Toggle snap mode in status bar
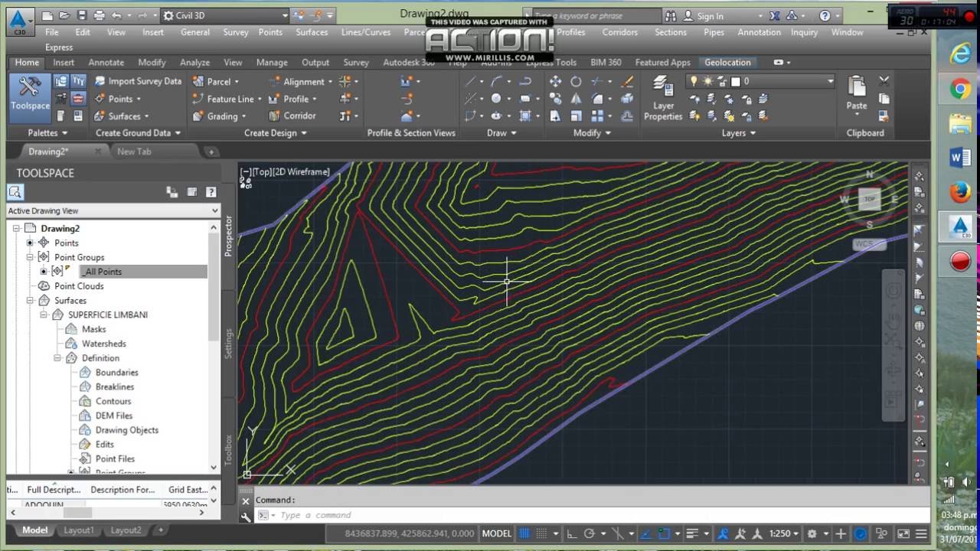The height and width of the screenshot is (551, 980). (x=542, y=534)
